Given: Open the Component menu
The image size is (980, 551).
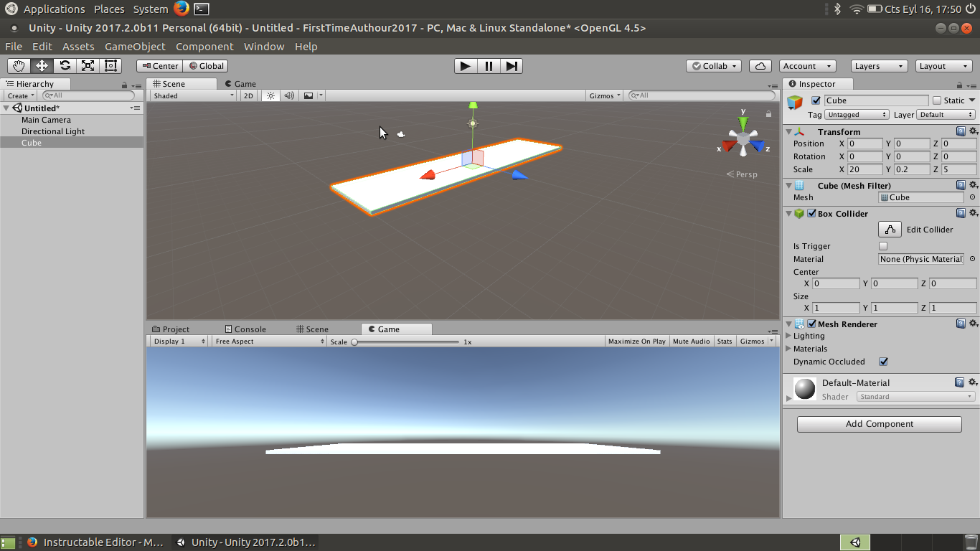Looking at the screenshot, I should pyautogui.click(x=204, y=47).
